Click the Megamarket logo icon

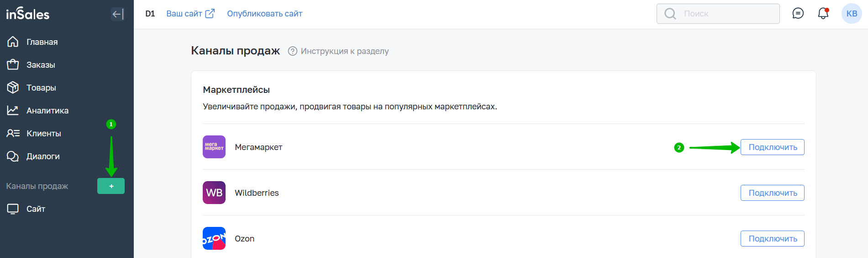[x=214, y=147]
